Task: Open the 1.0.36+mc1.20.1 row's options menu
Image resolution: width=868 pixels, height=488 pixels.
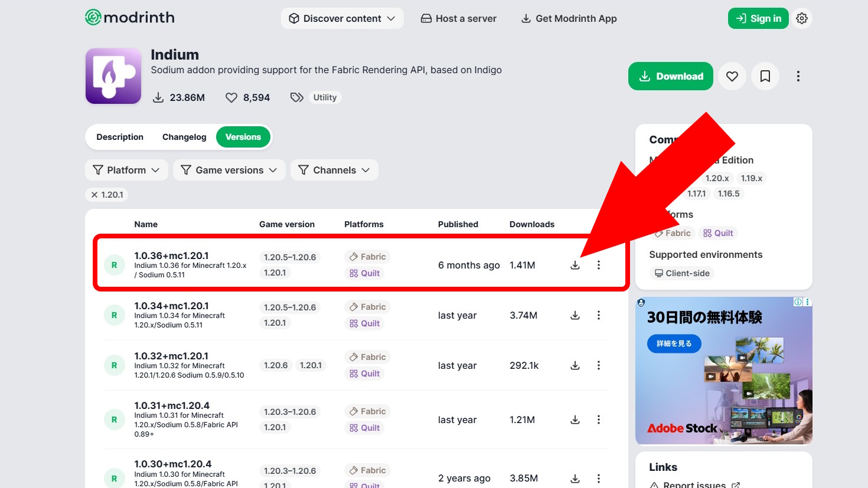Action: point(599,265)
